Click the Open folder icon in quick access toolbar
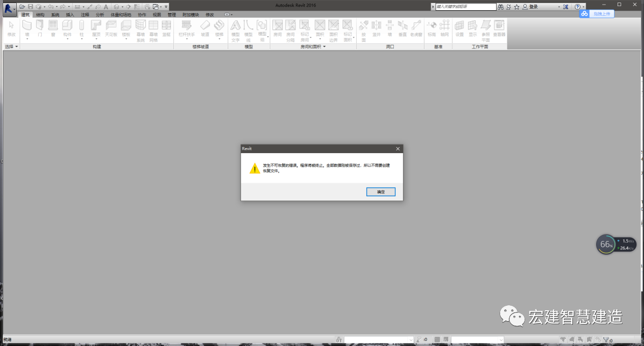 22,7
